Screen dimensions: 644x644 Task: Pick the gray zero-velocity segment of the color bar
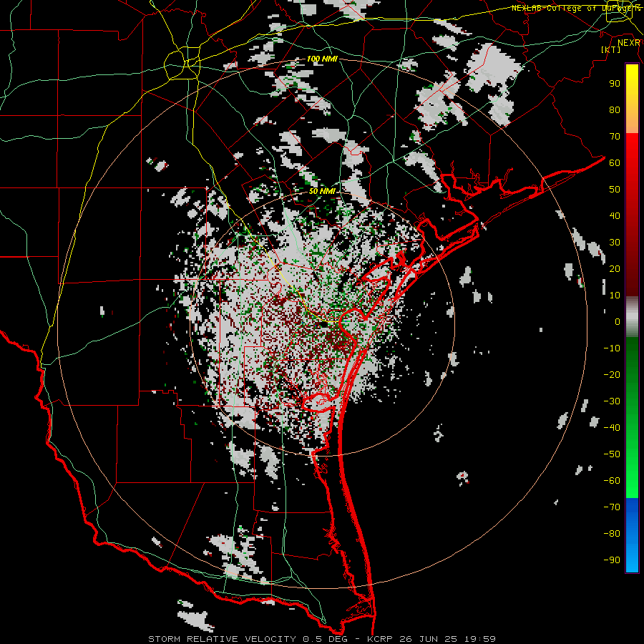(x=632, y=317)
